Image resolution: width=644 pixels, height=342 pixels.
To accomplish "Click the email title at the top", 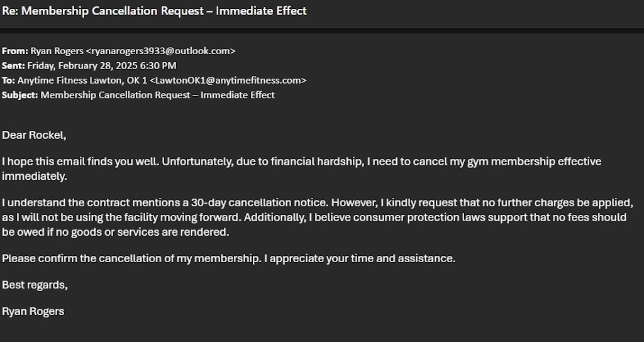I will click(x=155, y=11).
